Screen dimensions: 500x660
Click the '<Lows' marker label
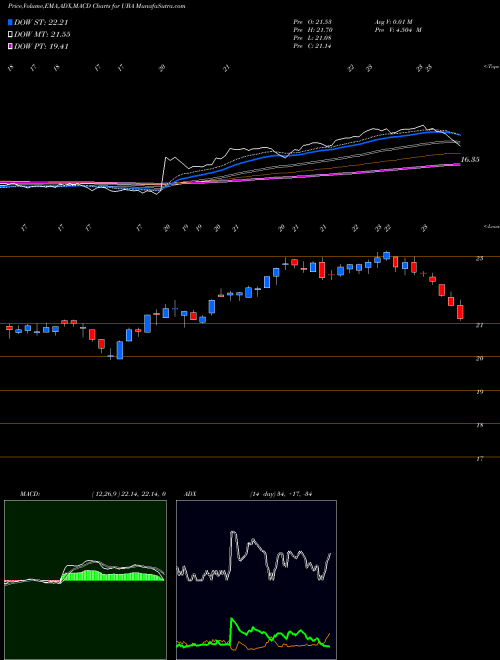491,226
